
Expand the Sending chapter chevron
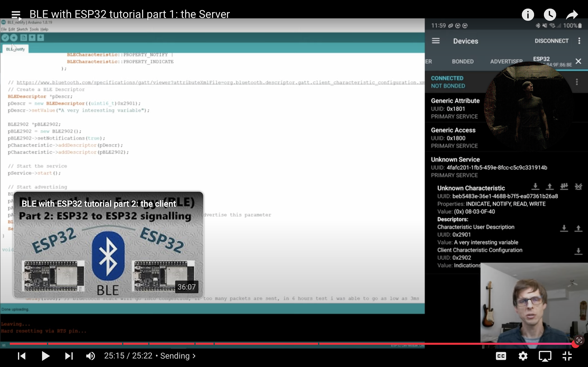click(194, 356)
